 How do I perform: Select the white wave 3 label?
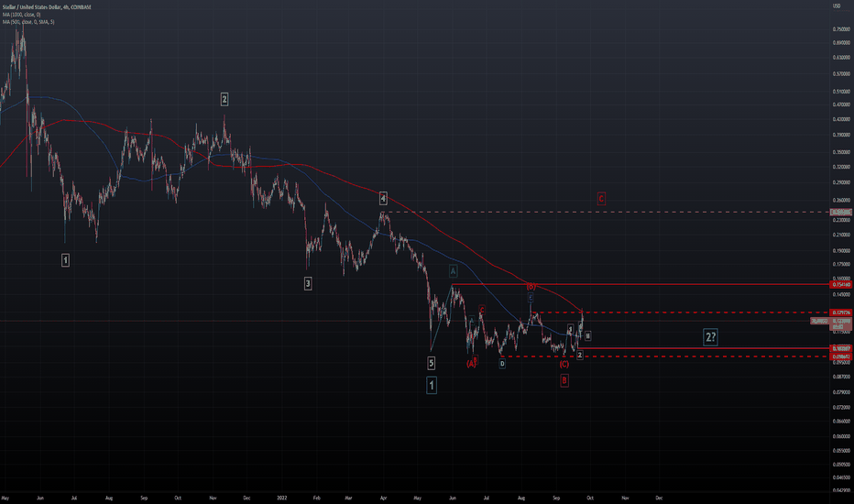[x=308, y=283]
